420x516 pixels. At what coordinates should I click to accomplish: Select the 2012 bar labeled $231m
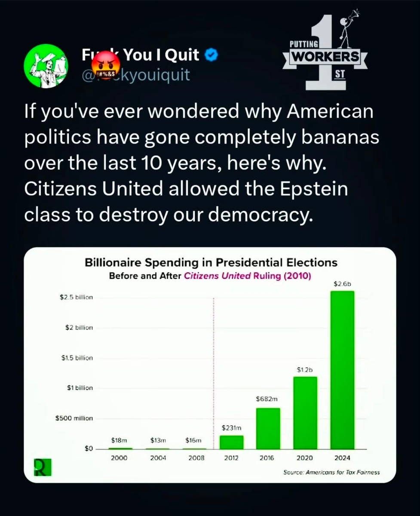[x=231, y=442]
